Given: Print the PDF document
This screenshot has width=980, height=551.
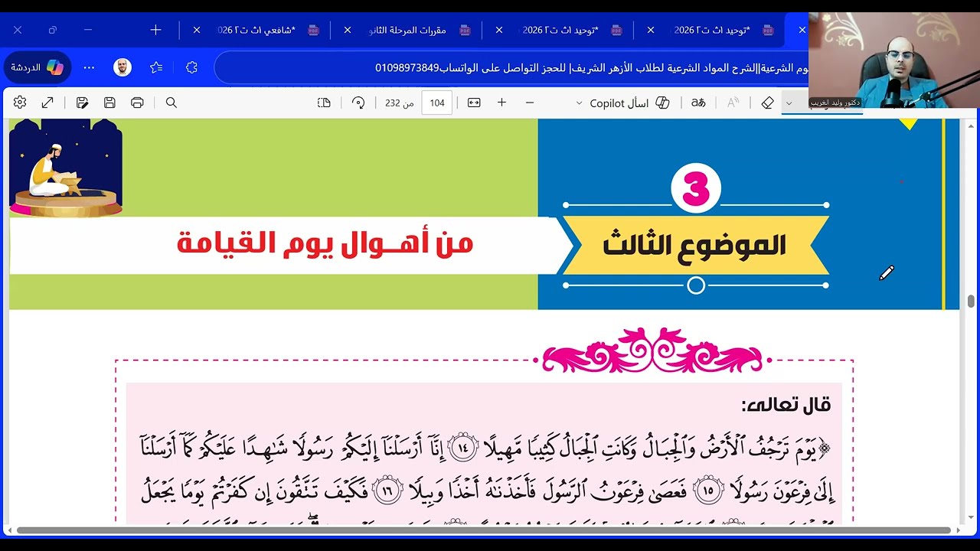Looking at the screenshot, I should click(137, 103).
